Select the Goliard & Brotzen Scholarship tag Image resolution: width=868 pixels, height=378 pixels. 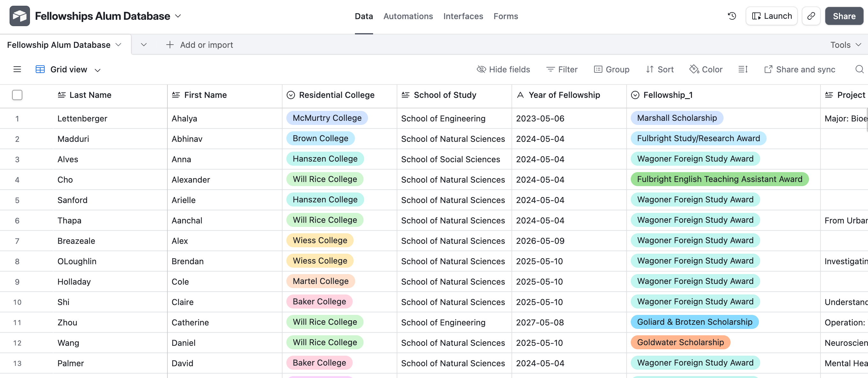pos(695,322)
